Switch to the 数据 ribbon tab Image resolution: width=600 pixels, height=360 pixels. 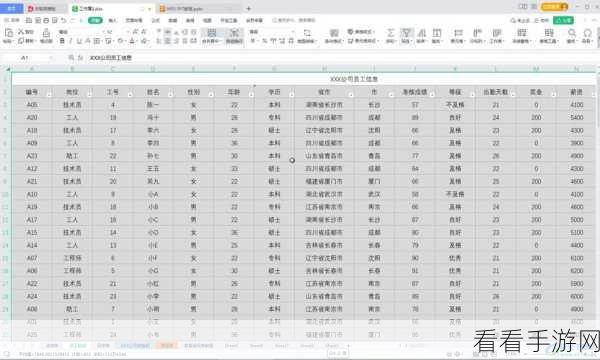pyautogui.click(x=173, y=20)
